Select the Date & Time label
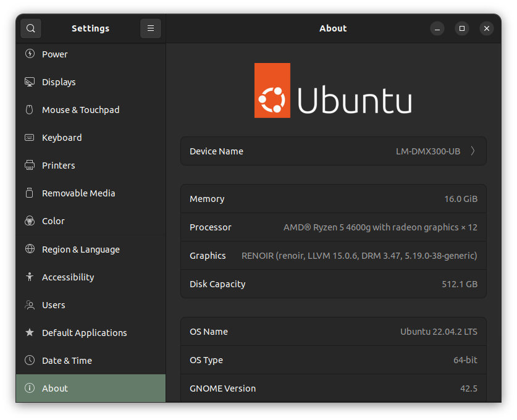The width and height of the screenshot is (517, 420). [67, 361]
